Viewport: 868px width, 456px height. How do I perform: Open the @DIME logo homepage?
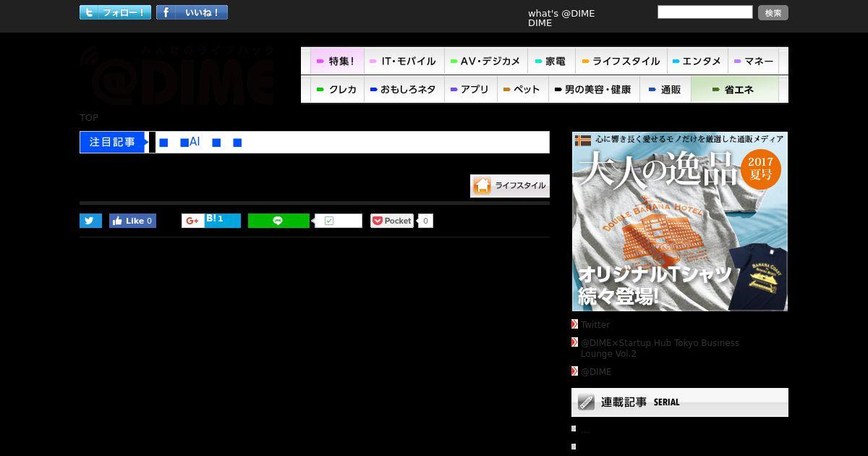click(178, 75)
